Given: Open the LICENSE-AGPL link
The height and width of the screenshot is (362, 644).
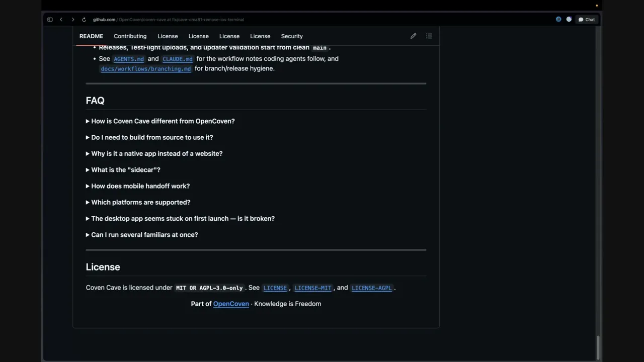Looking at the screenshot, I should [371, 288].
